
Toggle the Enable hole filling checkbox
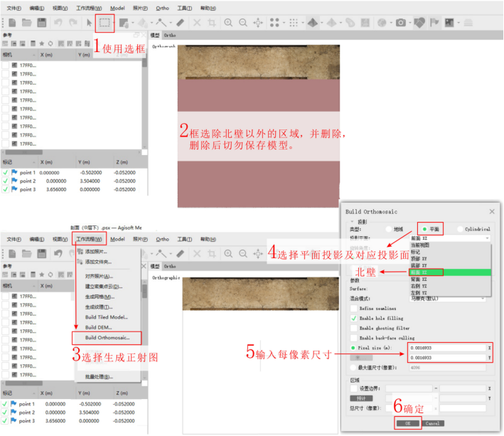tap(354, 318)
